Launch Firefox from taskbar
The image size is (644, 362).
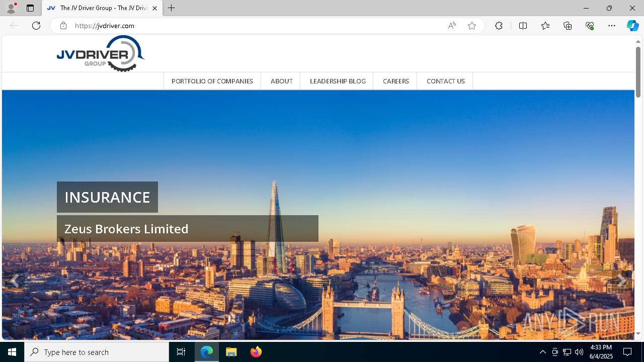pos(256,352)
